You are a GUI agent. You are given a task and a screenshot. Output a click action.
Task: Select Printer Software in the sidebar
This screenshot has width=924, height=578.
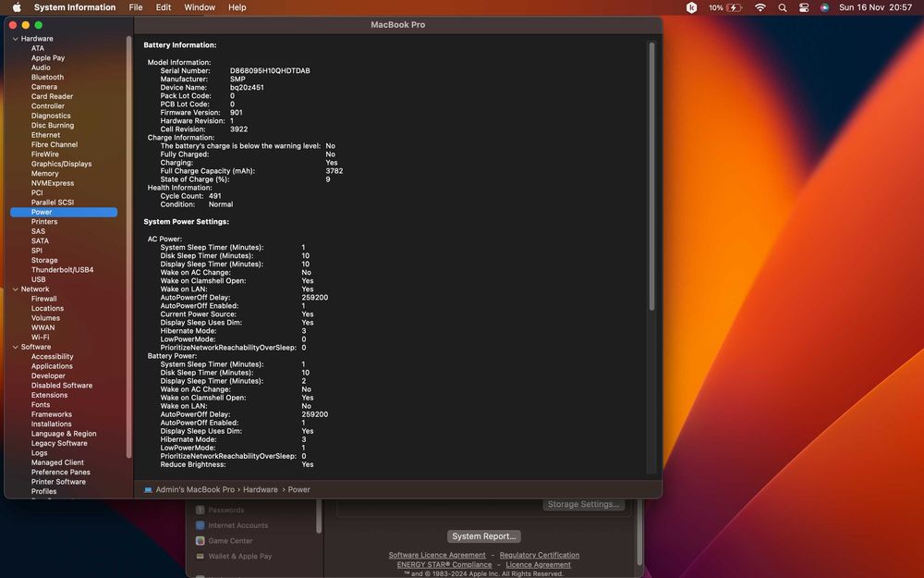click(58, 482)
